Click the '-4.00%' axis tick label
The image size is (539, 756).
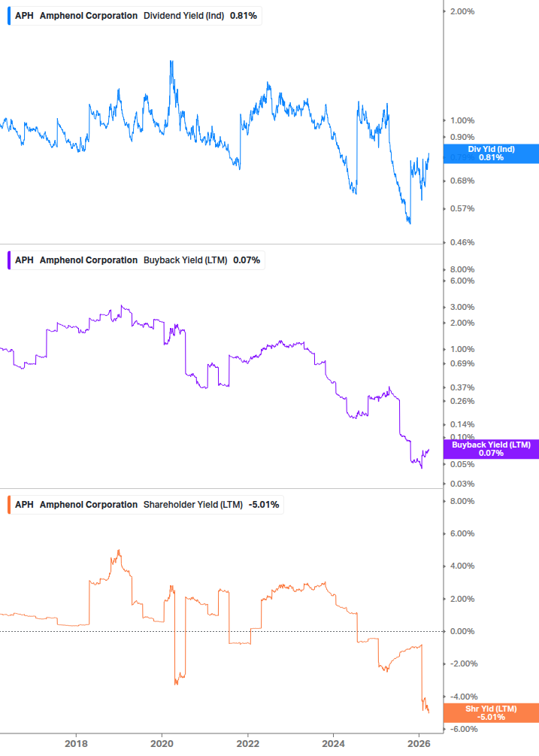(x=464, y=697)
